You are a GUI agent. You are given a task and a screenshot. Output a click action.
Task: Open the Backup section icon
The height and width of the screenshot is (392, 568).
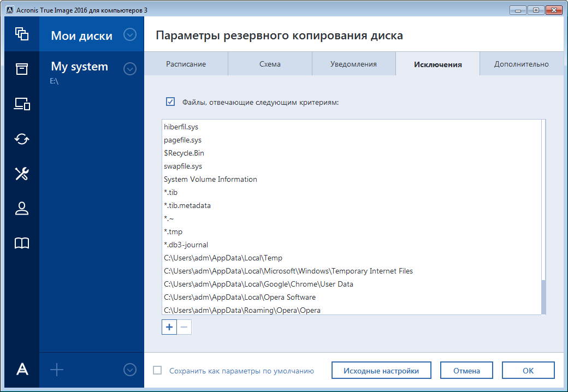[22, 33]
